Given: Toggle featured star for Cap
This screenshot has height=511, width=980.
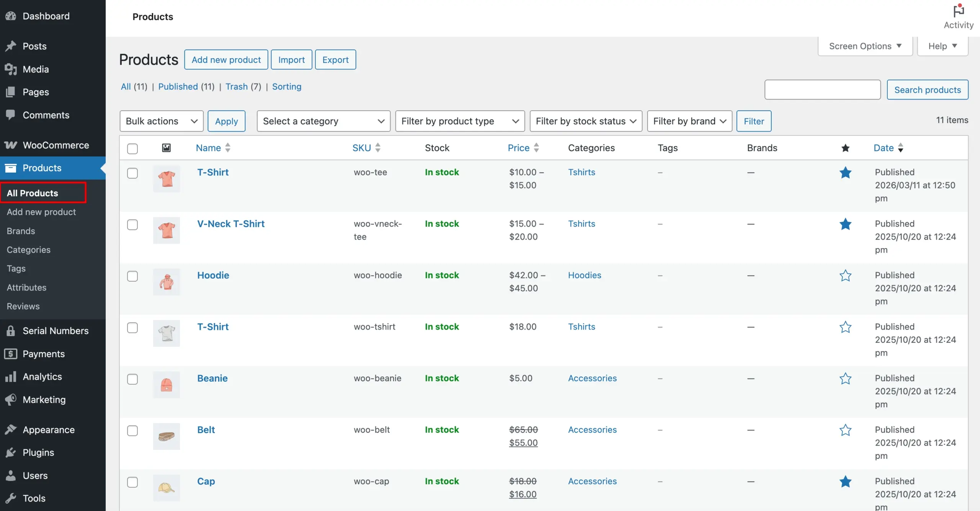Looking at the screenshot, I should pyautogui.click(x=845, y=482).
